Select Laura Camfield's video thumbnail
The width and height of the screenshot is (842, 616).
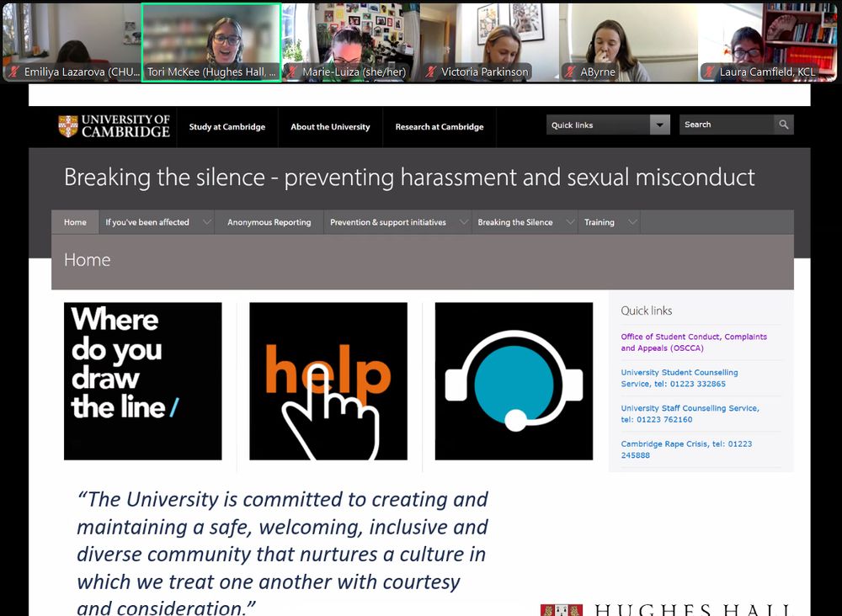(x=768, y=42)
